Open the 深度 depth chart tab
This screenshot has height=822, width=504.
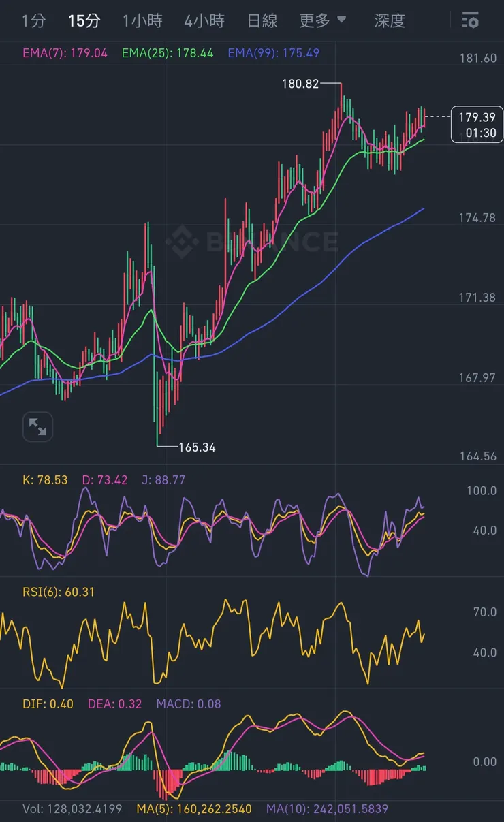(390, 21)
